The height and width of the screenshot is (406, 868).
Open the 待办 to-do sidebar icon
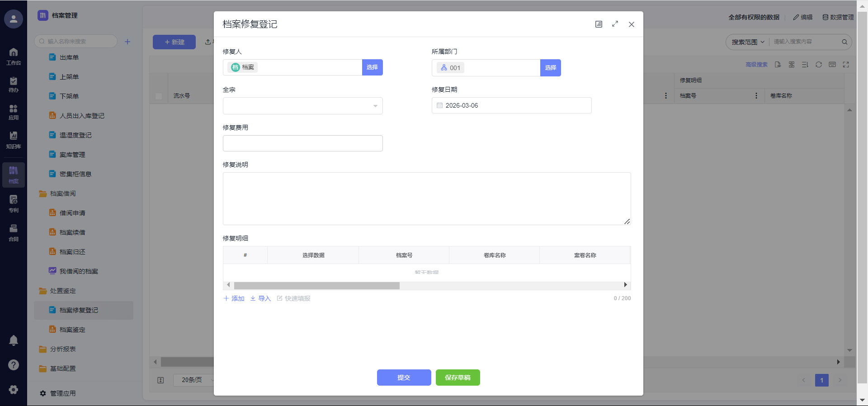click(14, 84)
